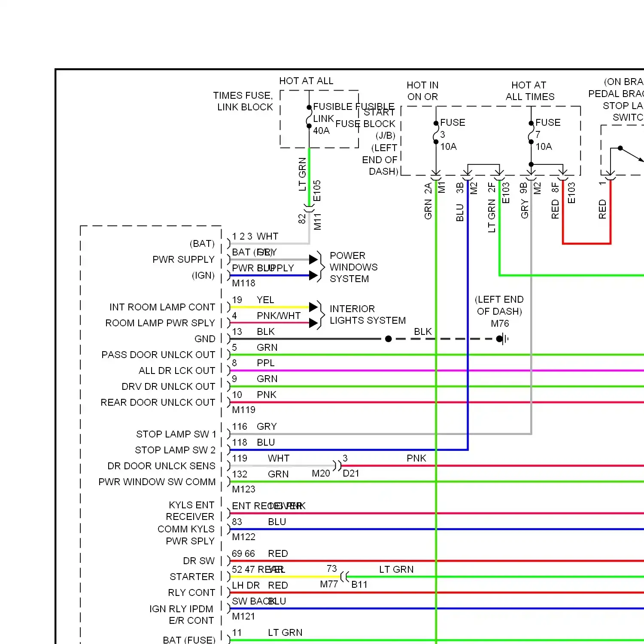Click the 'PWR WINDOW SW COMM' pin name
The image size is (644, 644).
[157, 482]
